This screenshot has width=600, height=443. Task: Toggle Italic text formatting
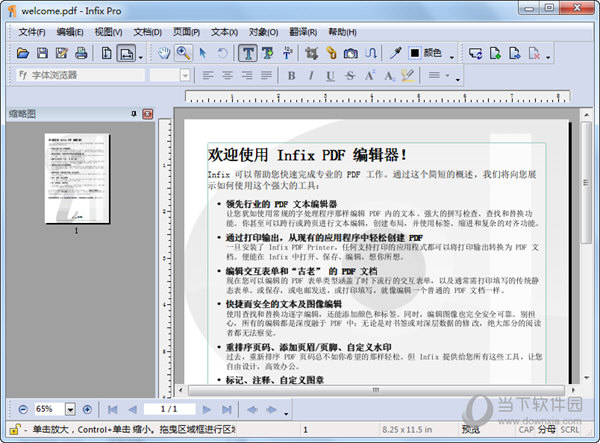pos(311,75)
